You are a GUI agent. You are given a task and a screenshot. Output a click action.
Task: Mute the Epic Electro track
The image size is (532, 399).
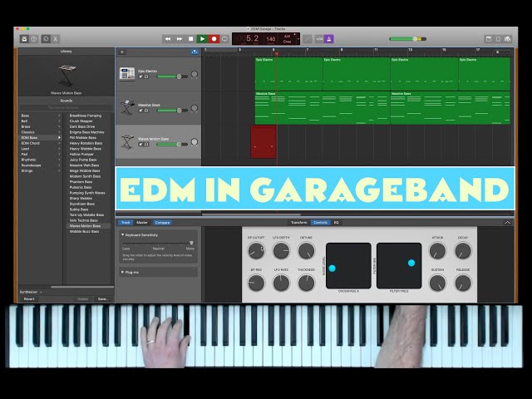(x=140, y=76)
